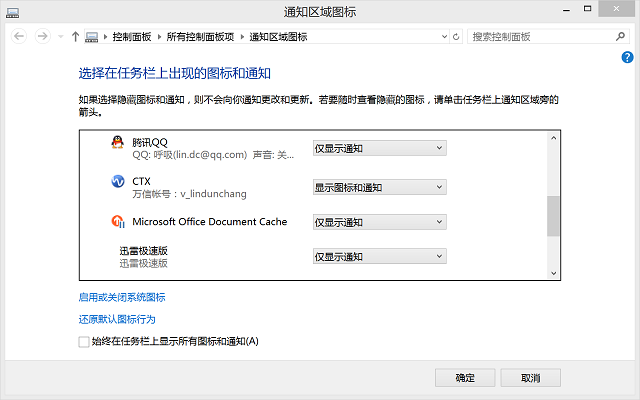
Task: Click the Microsoft Office Document Cache icon
Action: [x=118, y=221]
